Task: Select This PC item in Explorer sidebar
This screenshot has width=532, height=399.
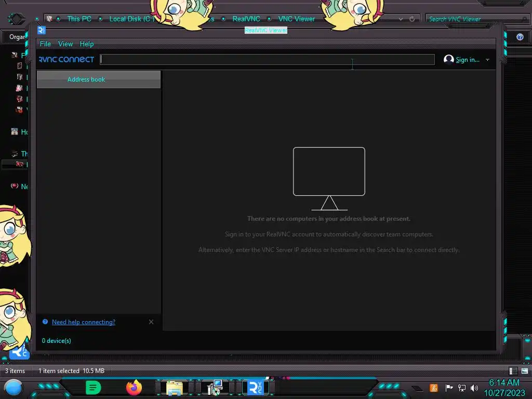Action: [19, 154]
